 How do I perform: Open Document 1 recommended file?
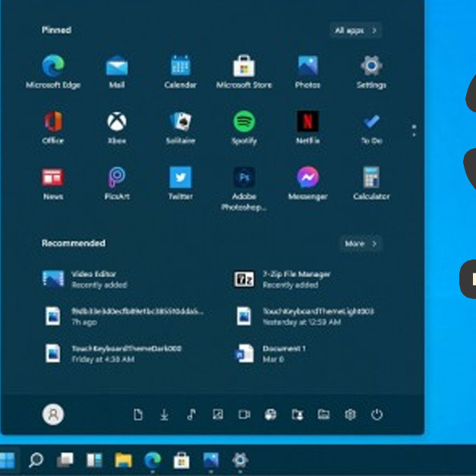pyautogui.click(x=270, y=353)
